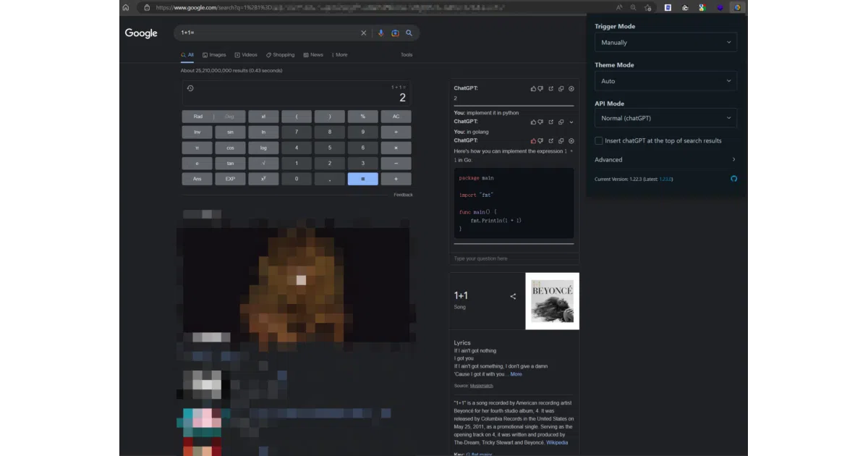
Task: Clear the search box with X icon
Action: [364, 33]
